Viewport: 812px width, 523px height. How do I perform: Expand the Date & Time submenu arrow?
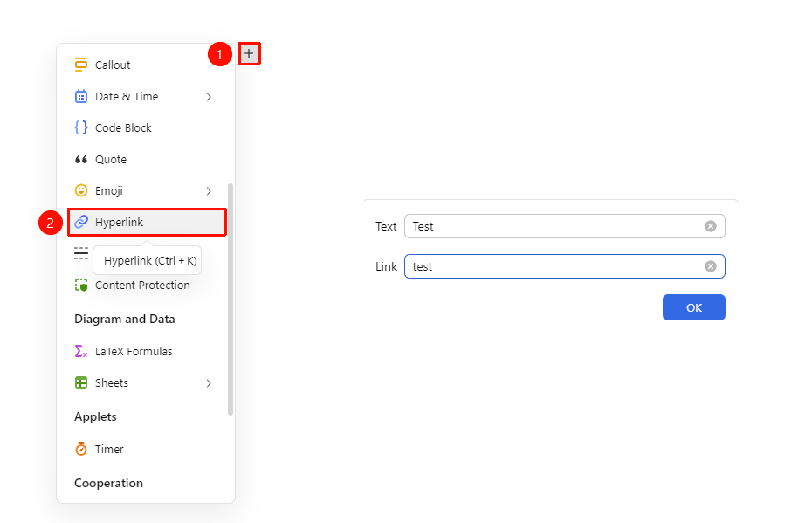(x=209, y=97)
